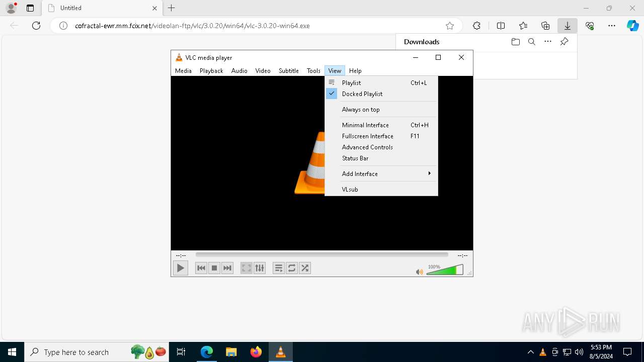This screenshot has height=362, width=644.
Task: Toggle the playlist button in controls bar
Action: coord(278,268)
